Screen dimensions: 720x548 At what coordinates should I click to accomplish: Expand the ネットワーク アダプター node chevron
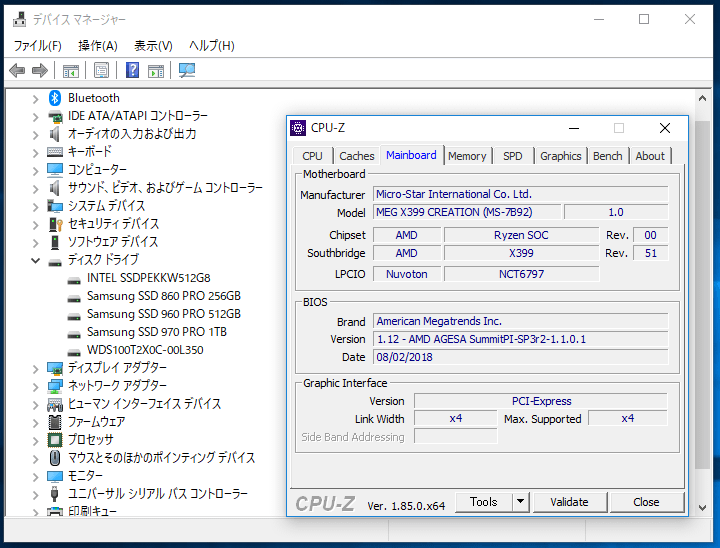tap(35, 387)
